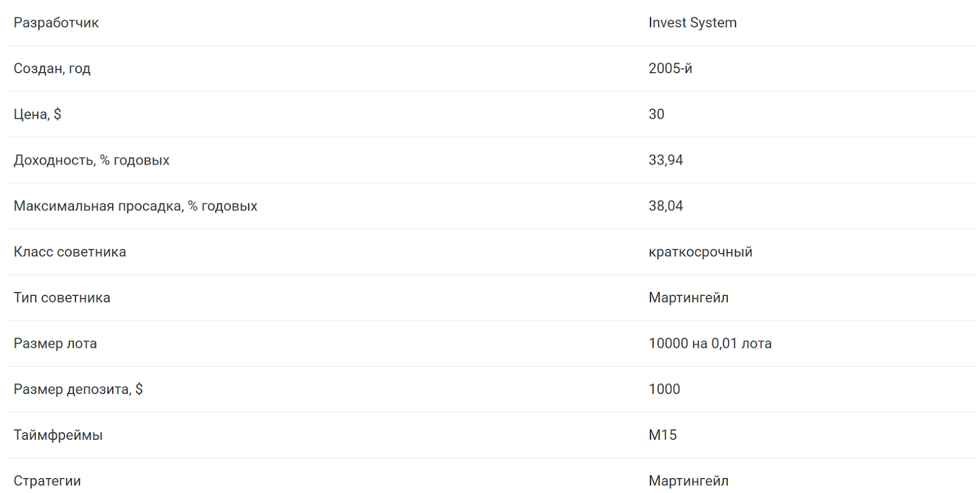Click the 'Размер депозита, $' label

coord(78,390)
